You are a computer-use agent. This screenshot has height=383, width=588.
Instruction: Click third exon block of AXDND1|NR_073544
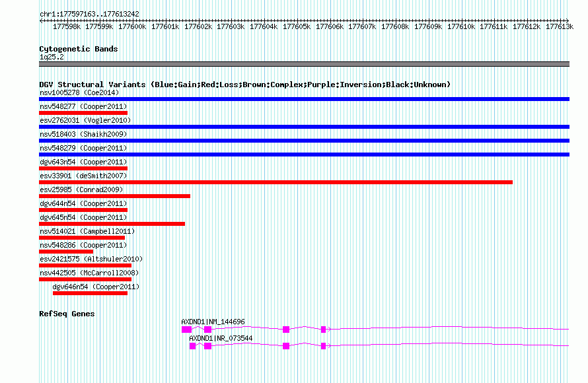pyautogui.click(x=286, y=346)
